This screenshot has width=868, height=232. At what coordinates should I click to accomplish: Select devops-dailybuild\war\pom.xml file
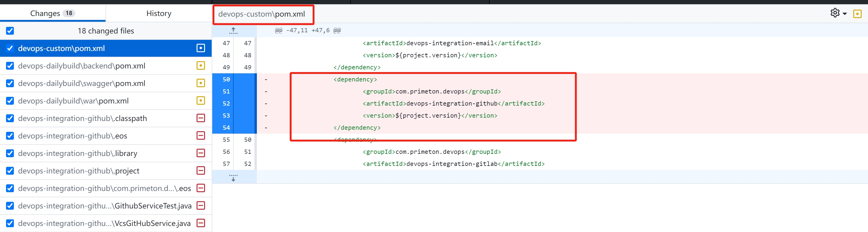click(106, 101)
